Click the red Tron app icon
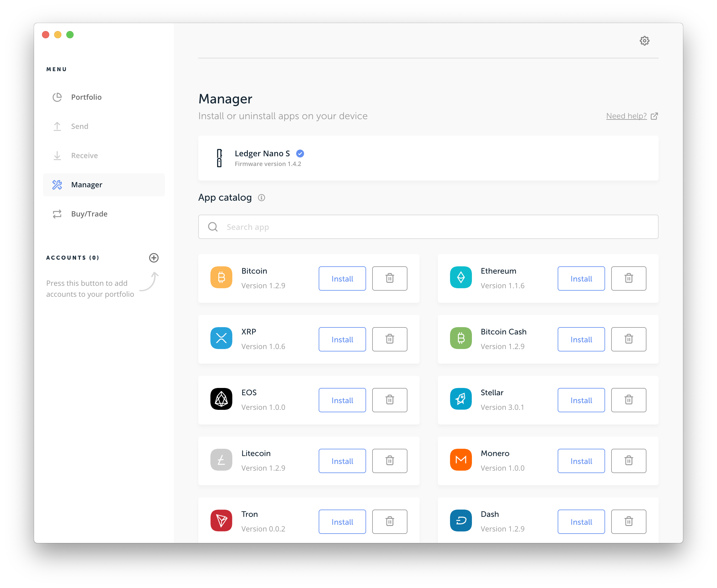717x588 pixels. (221, 521)
